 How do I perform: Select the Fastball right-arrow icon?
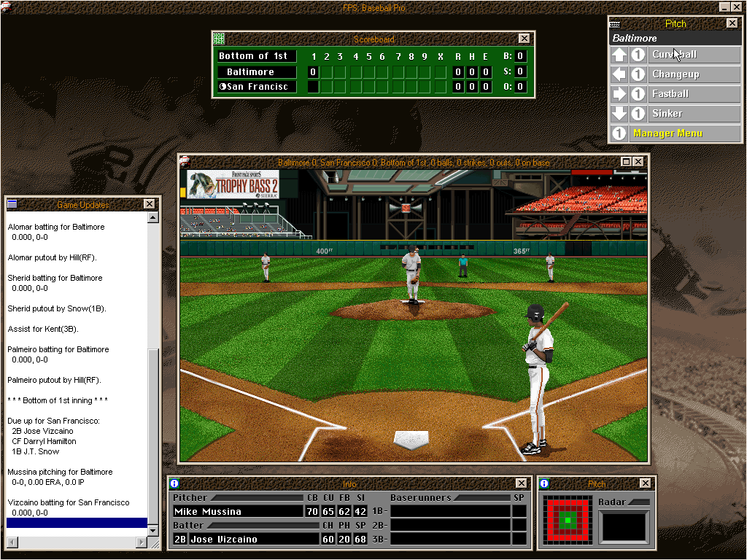(619, 94)
